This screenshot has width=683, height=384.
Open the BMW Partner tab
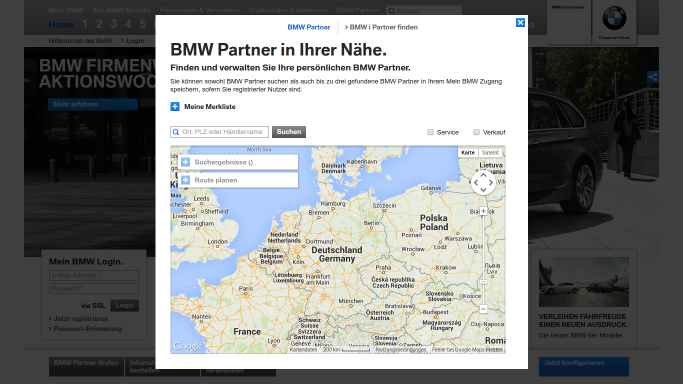(x=309, y=27)
